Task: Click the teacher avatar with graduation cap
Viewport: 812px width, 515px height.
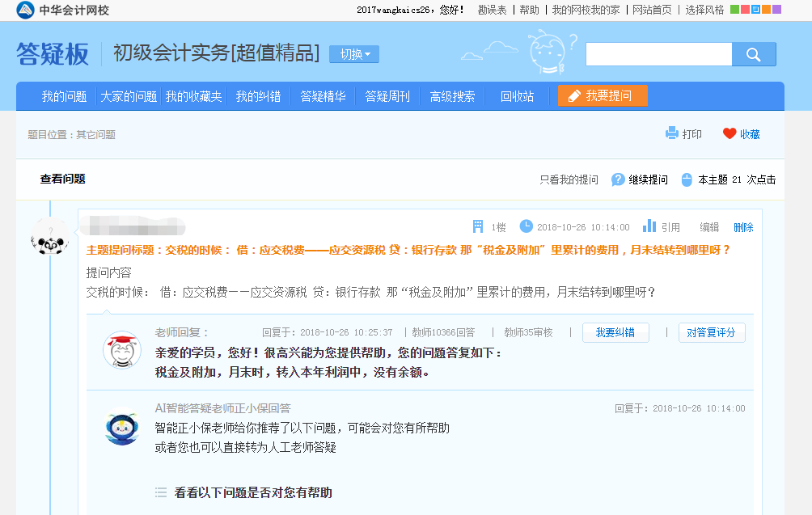Action: (x=121, y=350)
